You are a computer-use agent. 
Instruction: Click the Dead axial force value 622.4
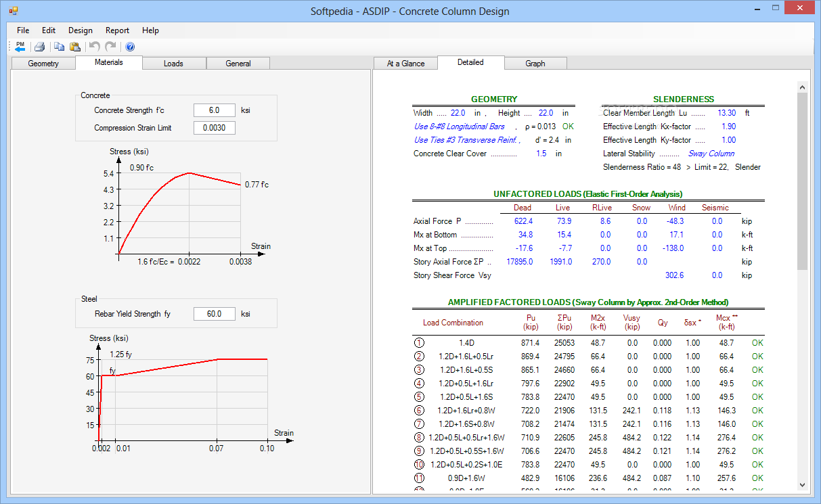[x=523, y=221]
